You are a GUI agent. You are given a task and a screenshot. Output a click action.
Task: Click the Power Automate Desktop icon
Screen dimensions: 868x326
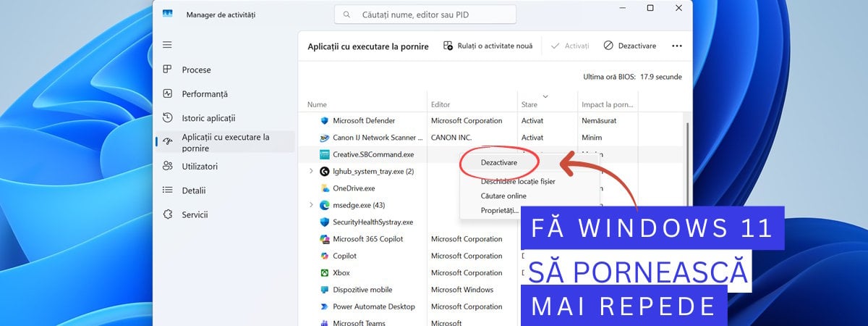[325, 306]
